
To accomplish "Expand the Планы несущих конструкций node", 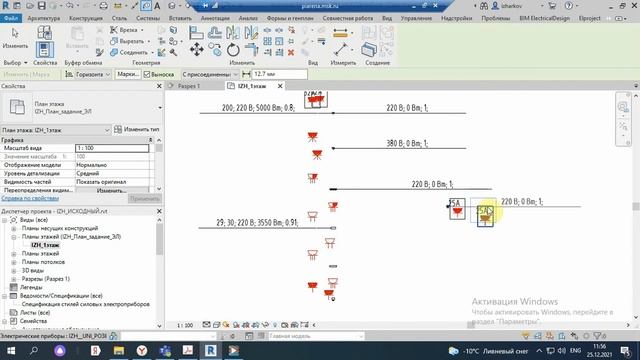I will 13,229.
